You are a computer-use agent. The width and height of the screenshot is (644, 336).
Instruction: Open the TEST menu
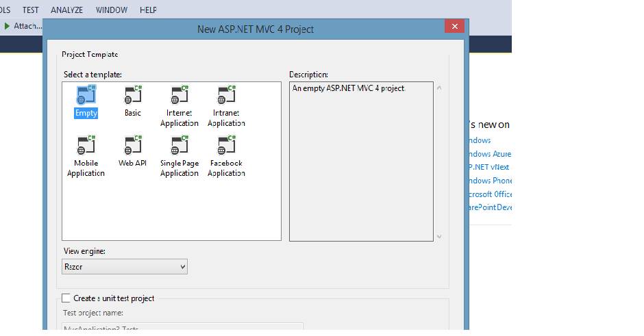tap(30, 10)
